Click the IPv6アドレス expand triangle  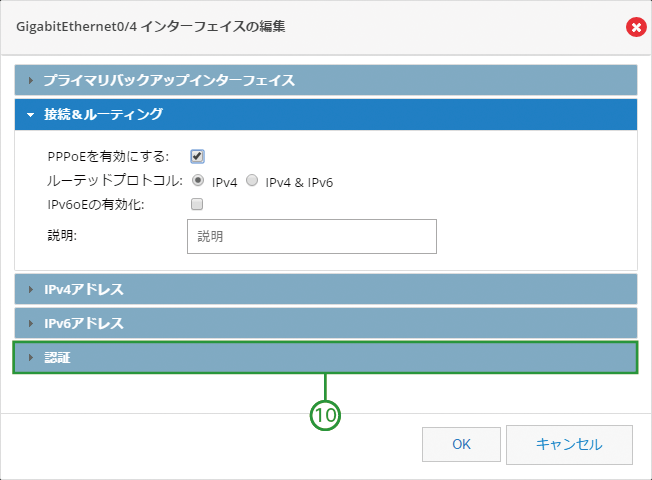tap(30, 324)
